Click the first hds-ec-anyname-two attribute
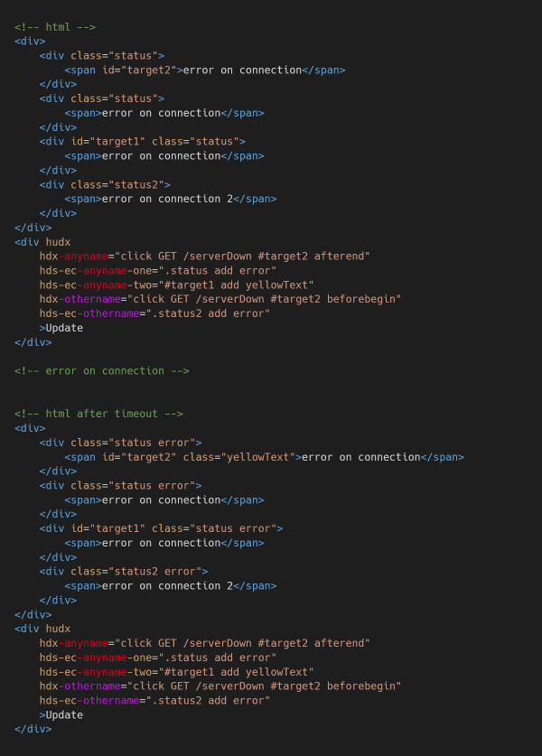The height and width of the screenshot is (756, 542). (x=176, y=285)
